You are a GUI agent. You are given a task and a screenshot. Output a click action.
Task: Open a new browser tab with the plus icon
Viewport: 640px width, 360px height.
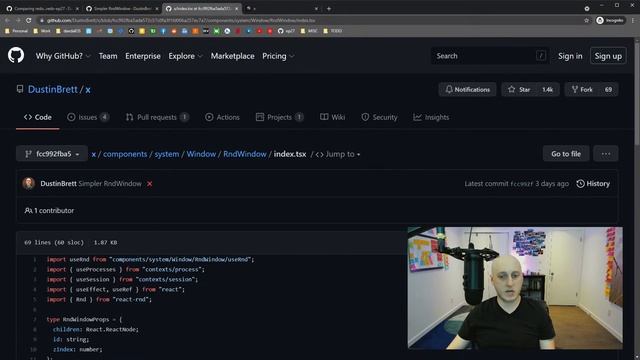[329, 8]
